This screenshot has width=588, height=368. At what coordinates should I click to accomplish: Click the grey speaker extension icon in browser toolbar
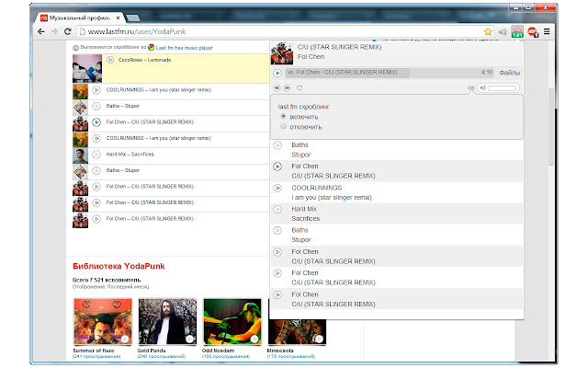[x=503, y=32]
